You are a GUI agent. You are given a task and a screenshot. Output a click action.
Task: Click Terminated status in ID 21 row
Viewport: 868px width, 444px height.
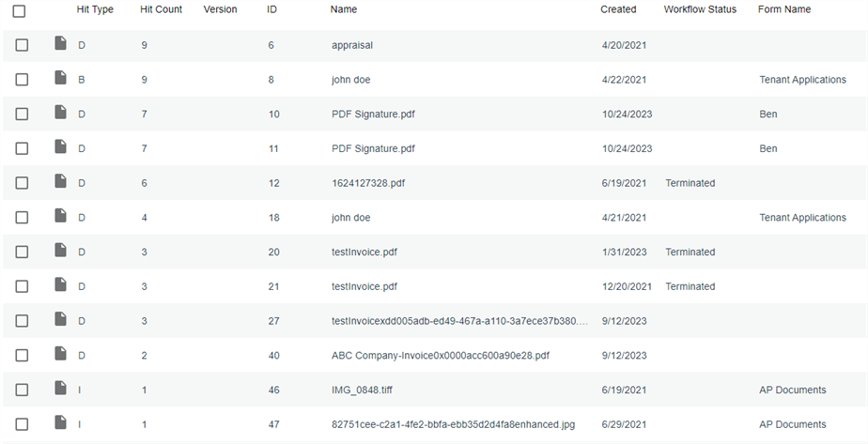coord(690,286)
